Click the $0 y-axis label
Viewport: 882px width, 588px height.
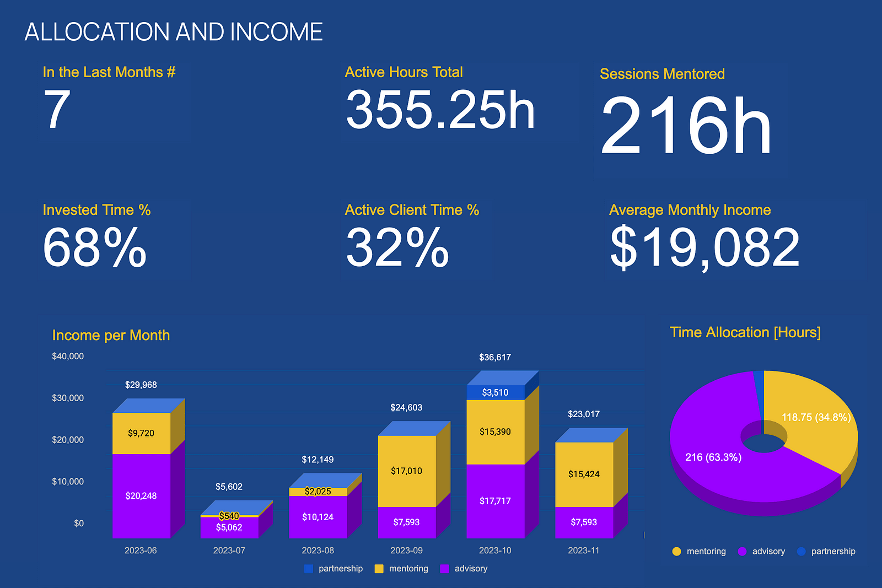[x=79, y=524]
